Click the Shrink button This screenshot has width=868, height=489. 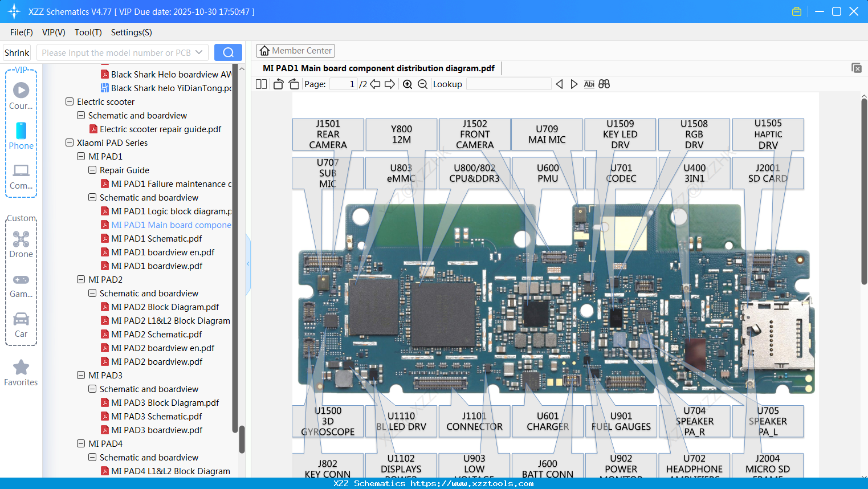(17, 52)
